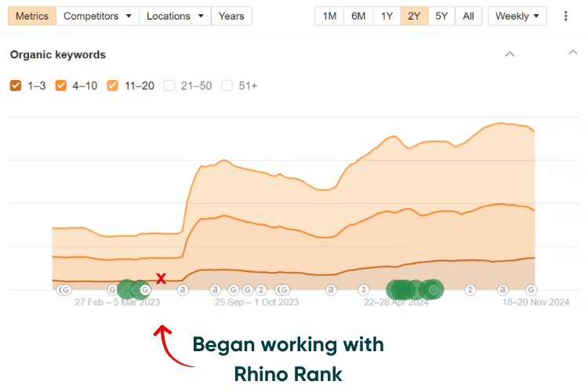The height and width of the screenshot is (392, 588).
Task: Switch to the Years tab
Action: (x=231, y=16)
